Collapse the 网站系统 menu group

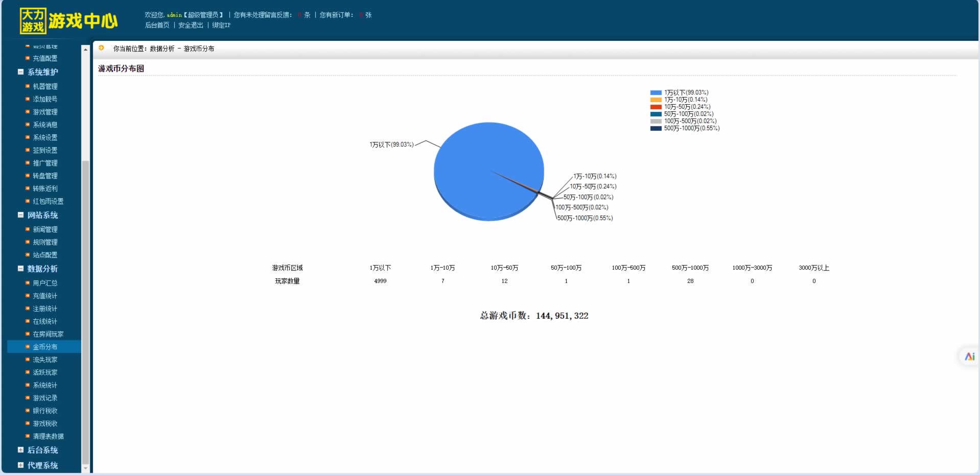pos(21,215)
